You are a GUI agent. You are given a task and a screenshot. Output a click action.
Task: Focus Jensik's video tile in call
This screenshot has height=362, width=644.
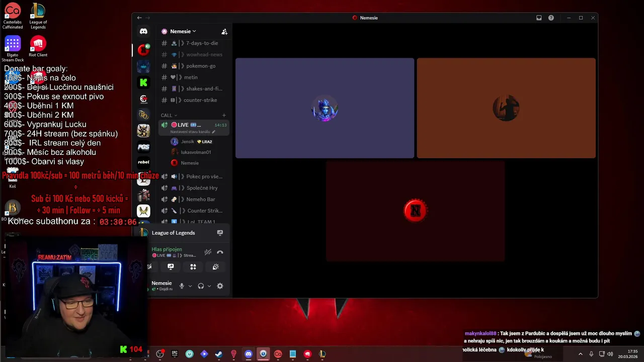pyautogui.click(x=325, y=108)
